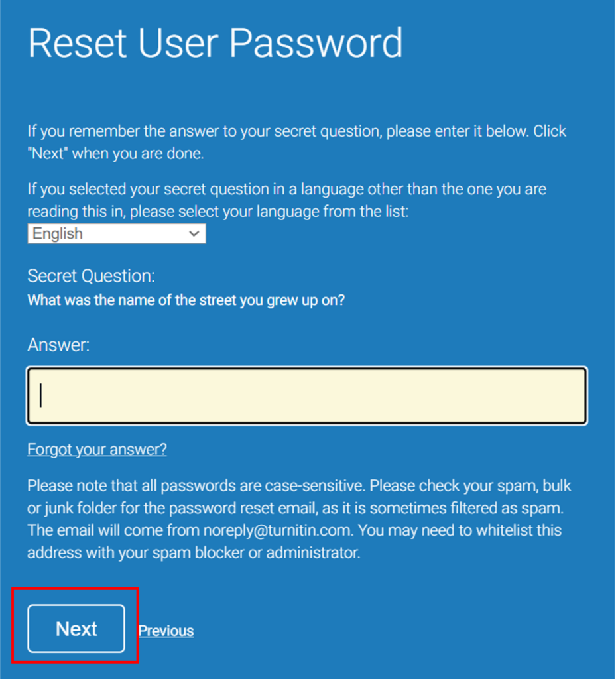The image size is (616, 679).
Task: Open the "Forgot your answer?" link
Action: tap(97, 450)
